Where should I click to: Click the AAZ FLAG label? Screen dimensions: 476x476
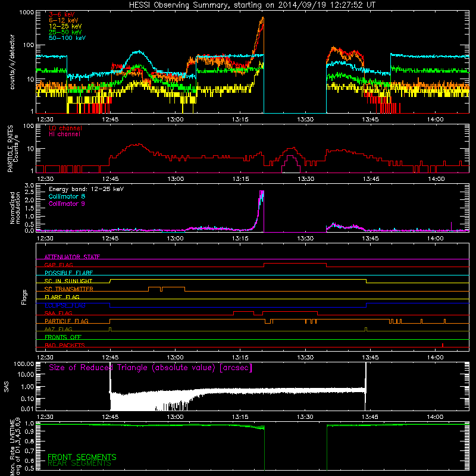pyautogui.click(x=58, y=329)
